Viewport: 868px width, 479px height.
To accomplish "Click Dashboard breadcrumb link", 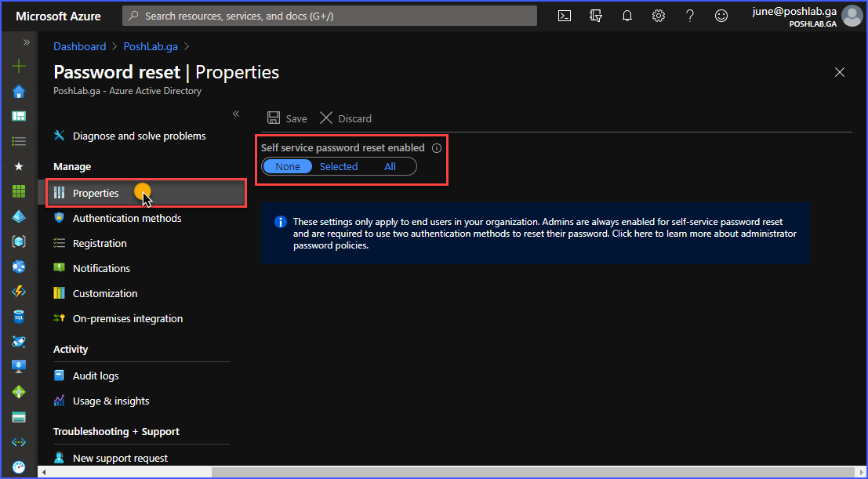I will click(80, 46).
